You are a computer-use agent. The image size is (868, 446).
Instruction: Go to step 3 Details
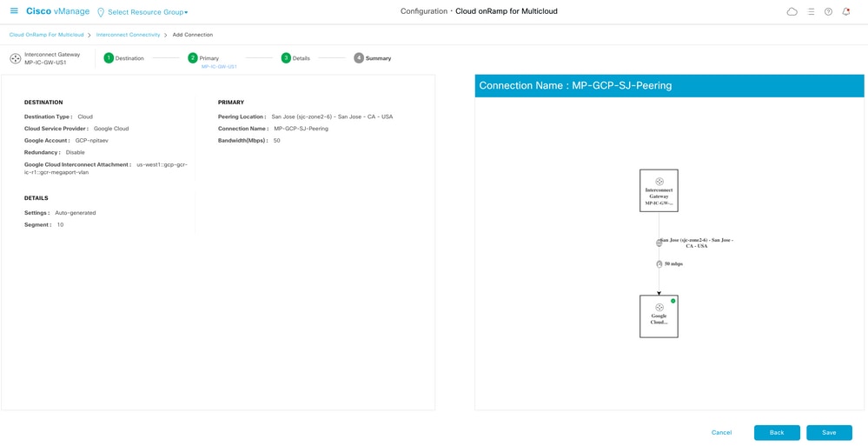pos(295,58)
